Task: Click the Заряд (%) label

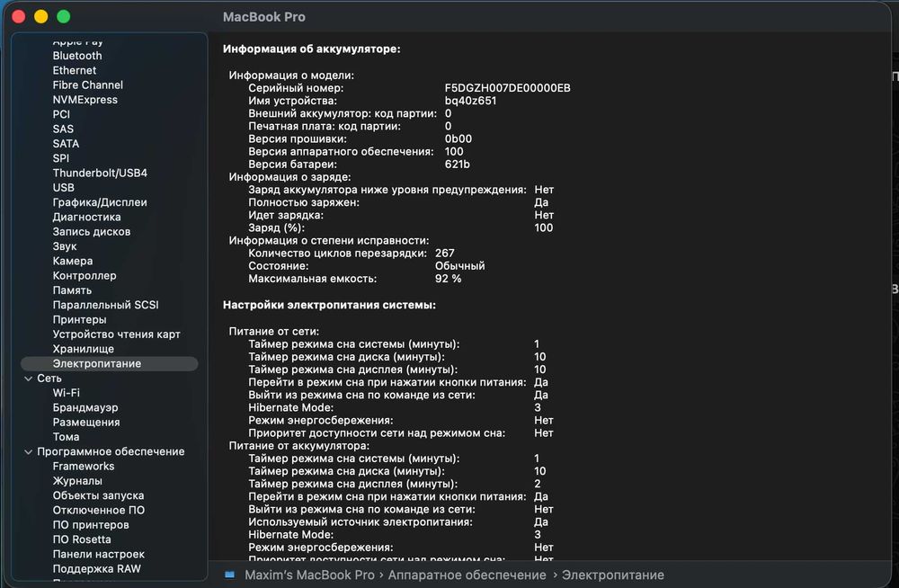Action: tap(276, 227)
